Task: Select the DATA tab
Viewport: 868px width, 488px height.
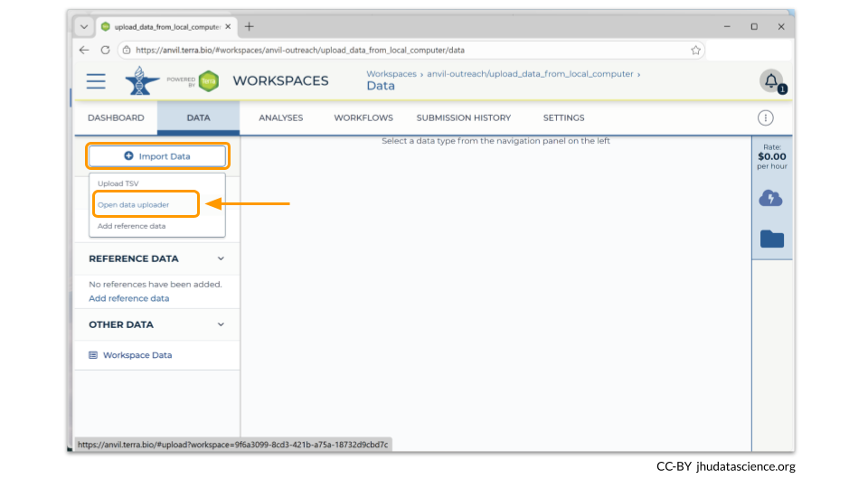Action: (198, 117)
